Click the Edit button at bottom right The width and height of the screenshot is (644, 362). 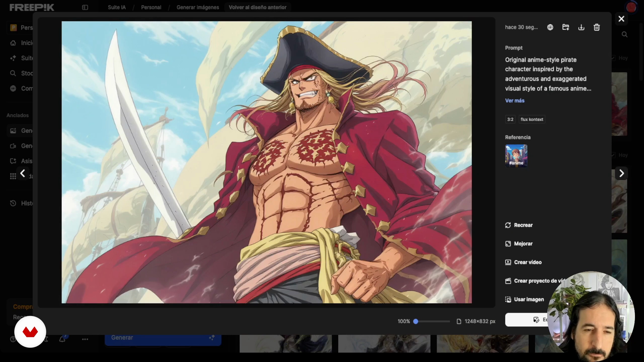pos(527,320)
